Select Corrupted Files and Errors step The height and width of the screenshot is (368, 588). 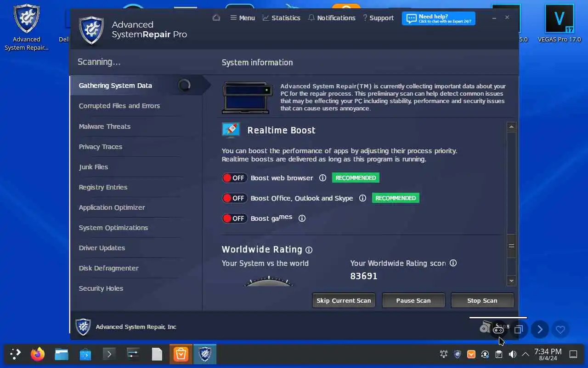point(119,106)
